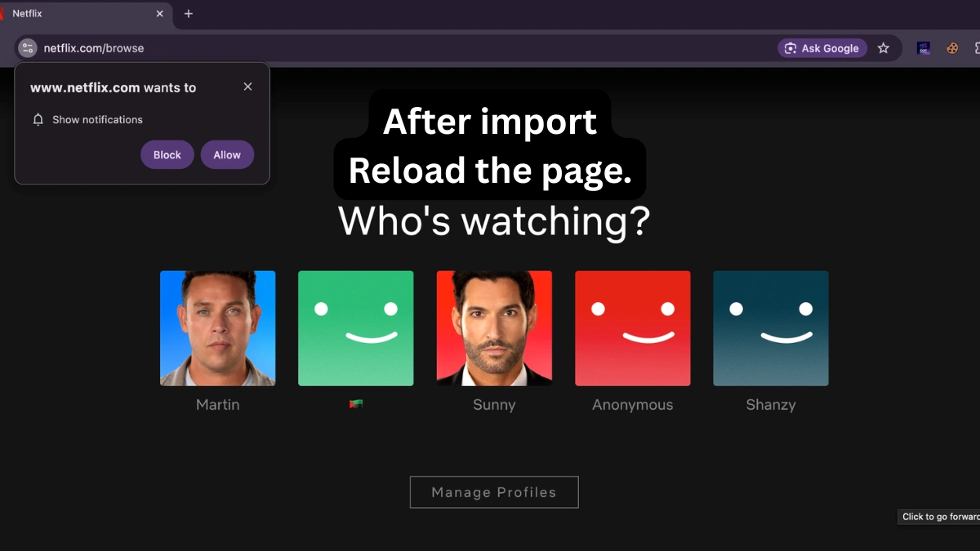The height and width of the screenshot is (551, 980).
Task: Open the cookie extension icon
Action: click(952, 48)
